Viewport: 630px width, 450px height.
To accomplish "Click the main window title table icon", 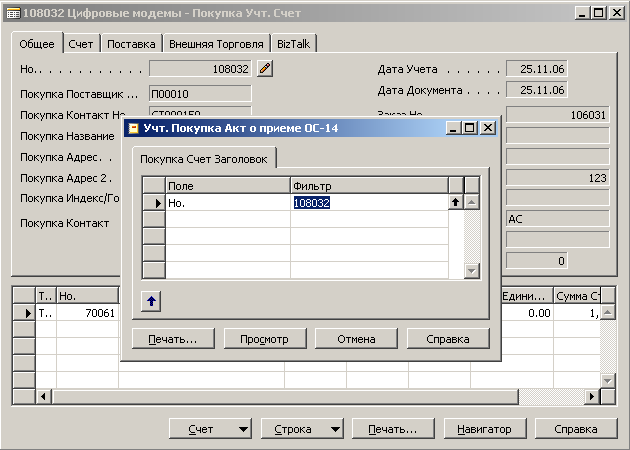I will (13, 13).
